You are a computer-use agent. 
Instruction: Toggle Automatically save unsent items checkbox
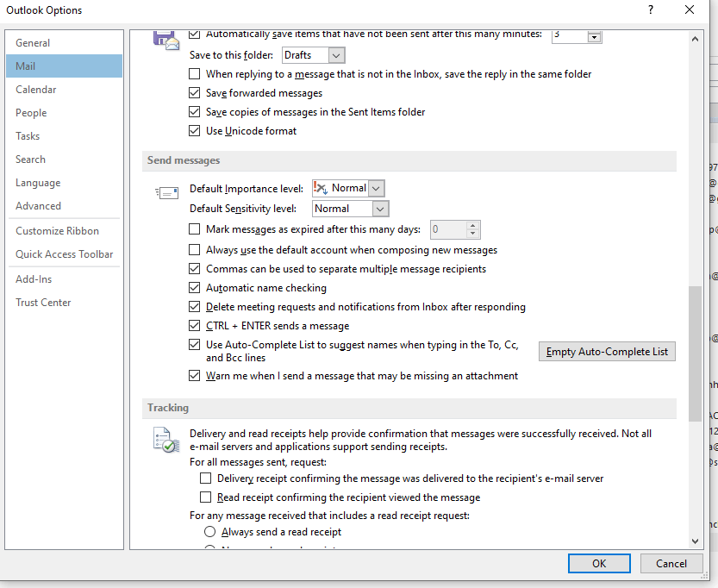[195, 34]
